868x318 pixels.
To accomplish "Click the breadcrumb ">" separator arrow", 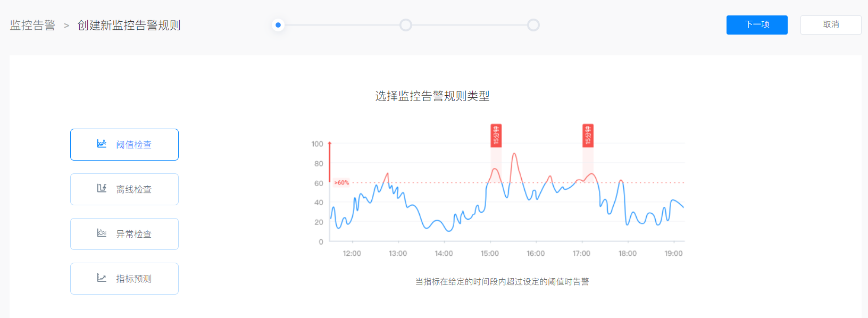I will click(66, 26).
